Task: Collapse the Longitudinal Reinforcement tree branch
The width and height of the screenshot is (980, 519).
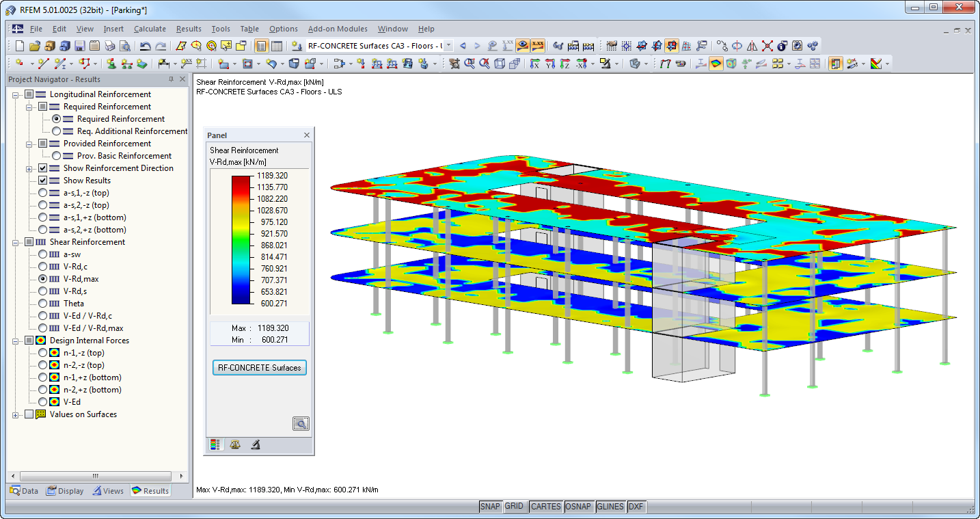Action: click(x=14, y=94)
